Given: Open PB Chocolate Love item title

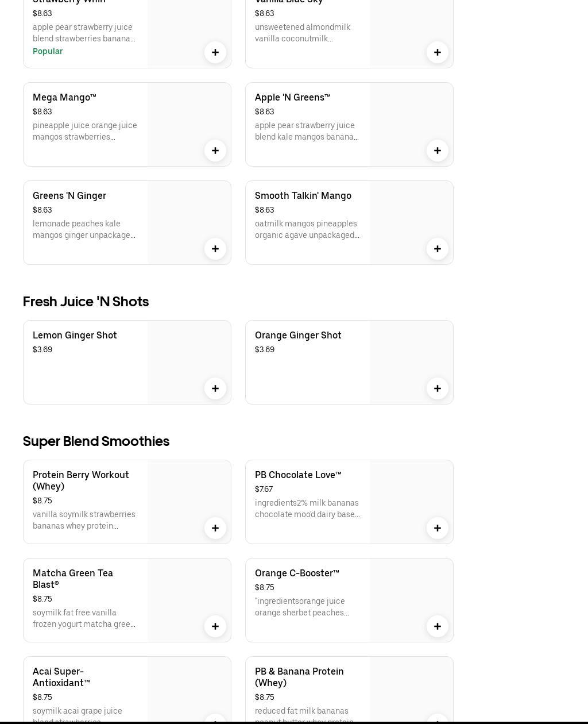Looking at the screenshot, I should (x=298, y=475).
